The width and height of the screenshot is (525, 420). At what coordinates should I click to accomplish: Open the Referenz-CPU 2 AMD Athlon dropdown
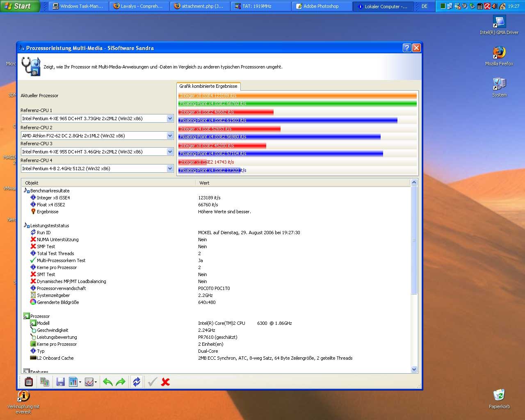tap(170, 136)
